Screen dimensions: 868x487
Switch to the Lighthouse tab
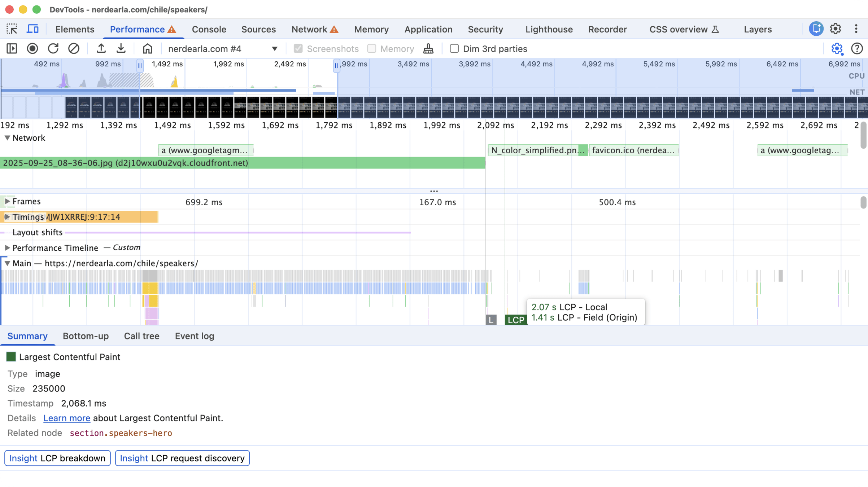click(549, 29)
